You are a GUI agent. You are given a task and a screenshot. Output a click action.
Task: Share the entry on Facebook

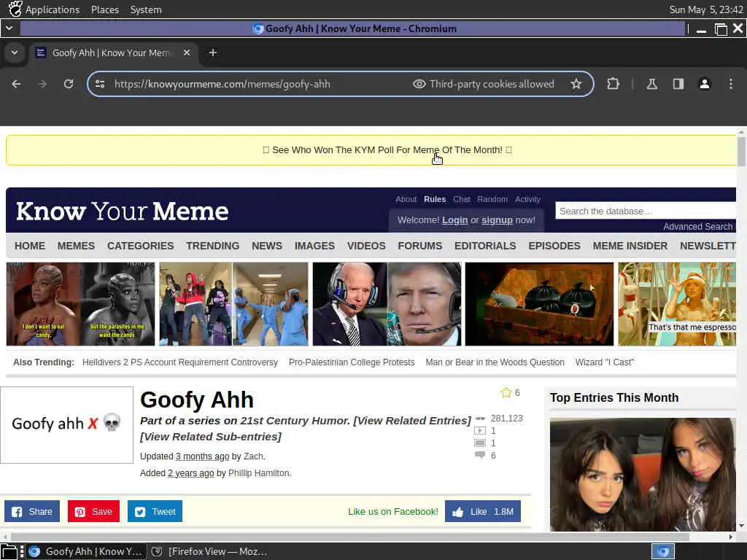(x=32, y=511)
